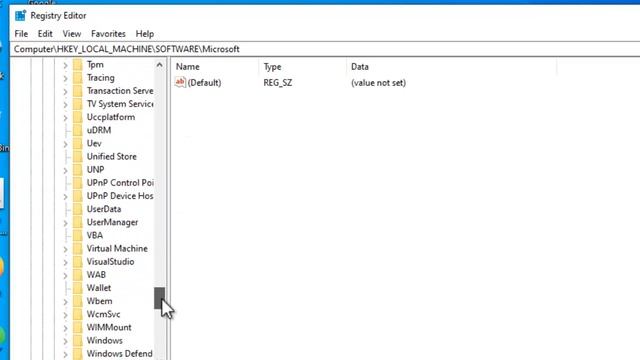Image resolution: width=640 pixels, height=360 pixels.
Task: Click the WIMMount folder icon
Action: coord(78,327)
